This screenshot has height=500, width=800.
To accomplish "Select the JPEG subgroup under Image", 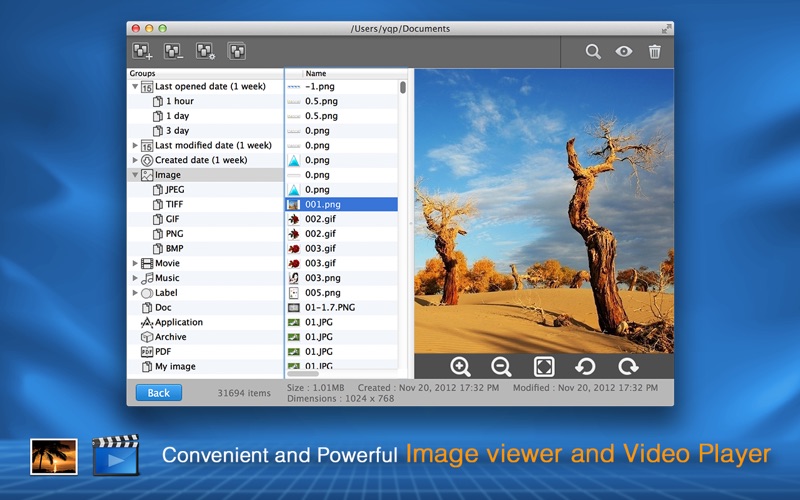I will [174, 190].
